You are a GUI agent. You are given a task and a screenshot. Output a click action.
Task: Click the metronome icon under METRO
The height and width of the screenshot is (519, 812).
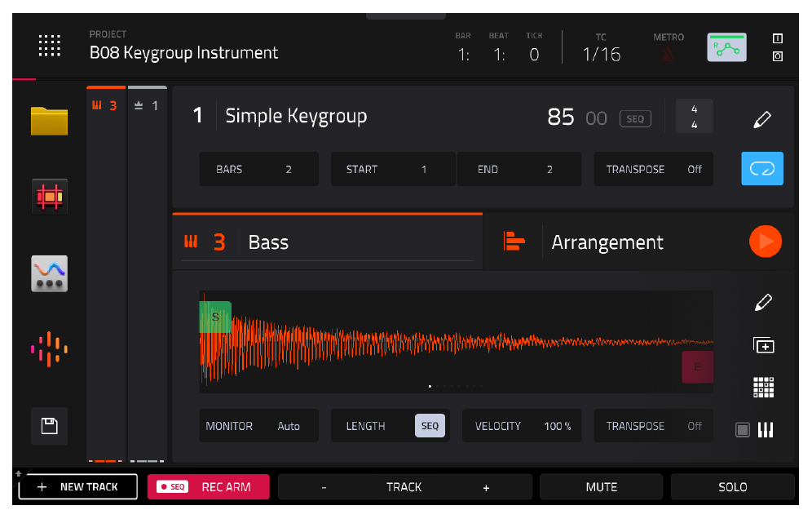(668, 54)
